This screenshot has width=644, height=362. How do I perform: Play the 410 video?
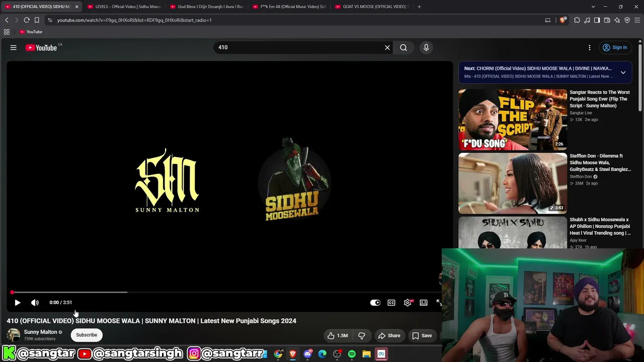tap(18, 303)
